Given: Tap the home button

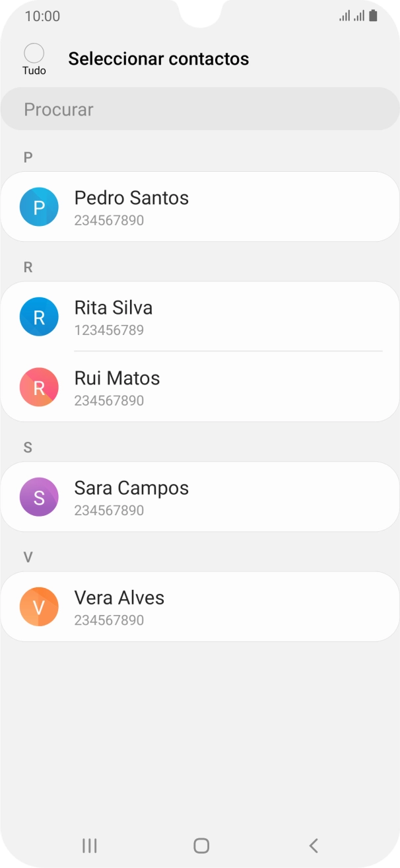Looking at the screenshot, I should point(200,845).
